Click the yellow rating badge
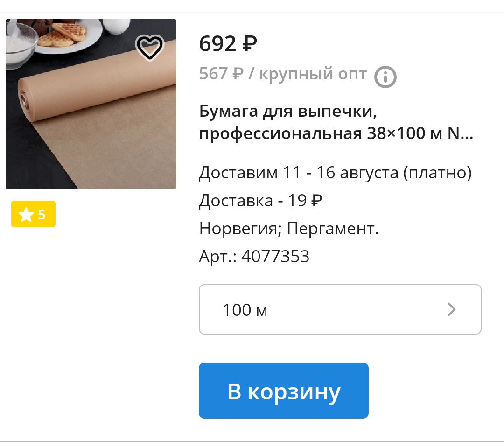This screenshot has width=504, height=447. 34,214
